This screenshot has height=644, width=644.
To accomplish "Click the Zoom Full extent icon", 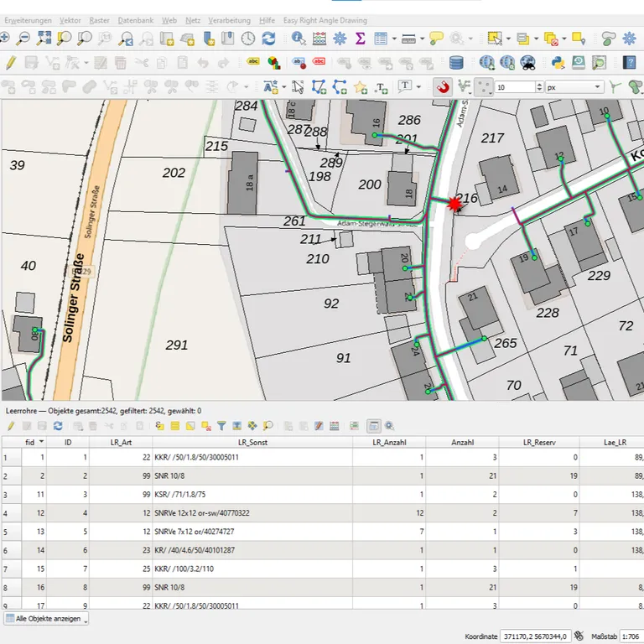I will point(44,39).
